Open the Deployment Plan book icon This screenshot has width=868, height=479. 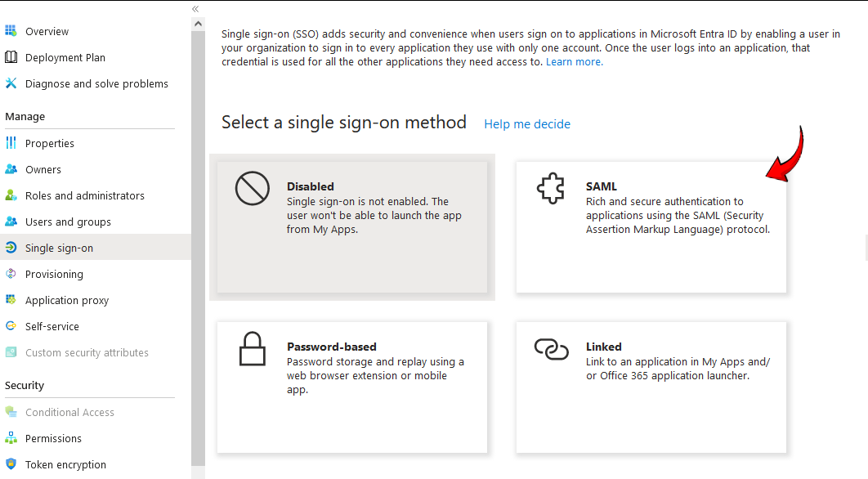[x=11, y=57]
